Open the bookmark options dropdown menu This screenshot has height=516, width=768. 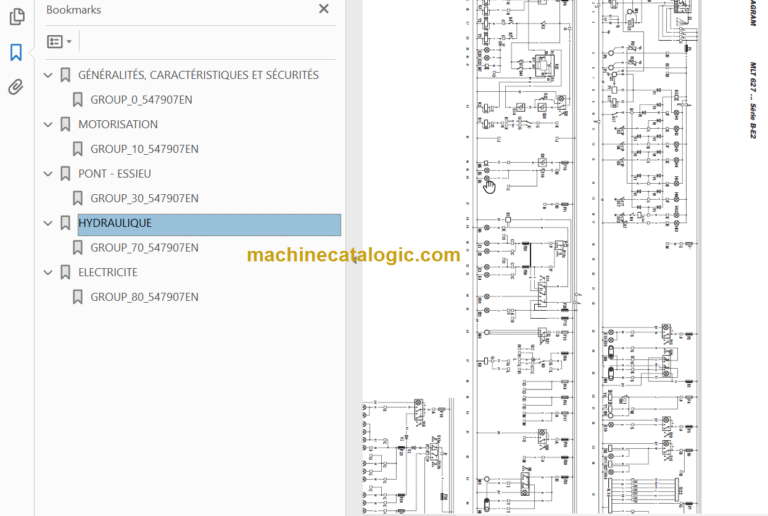pos(60,42)
